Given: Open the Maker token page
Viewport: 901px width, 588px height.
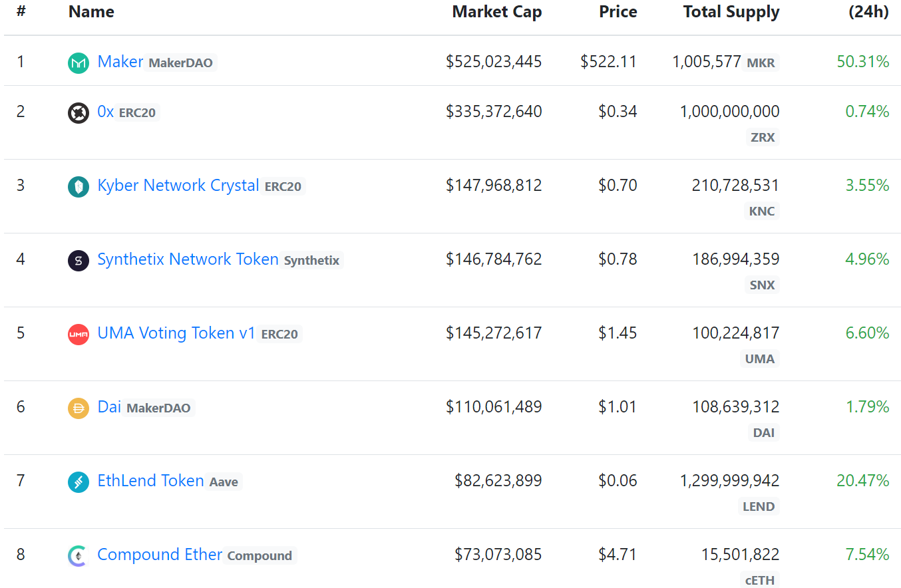Looking at the screenshot, I should [x=120, y=61].
